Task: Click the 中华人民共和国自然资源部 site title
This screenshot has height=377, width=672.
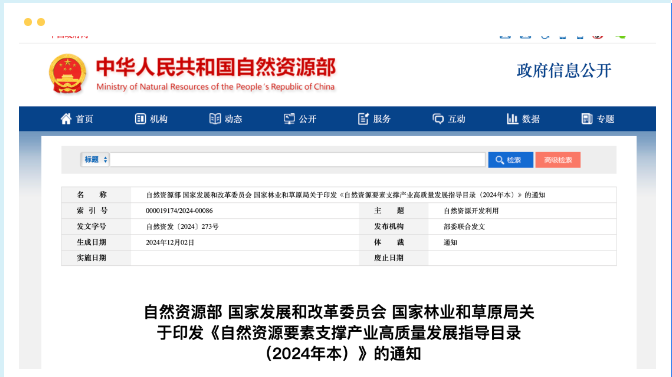Action: [216, 67]
